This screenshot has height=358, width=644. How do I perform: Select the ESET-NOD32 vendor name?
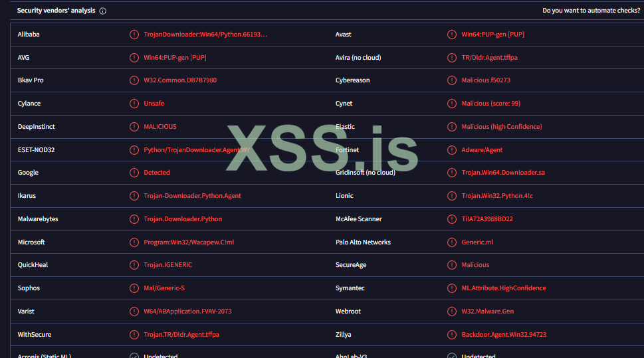coord(36,150)
